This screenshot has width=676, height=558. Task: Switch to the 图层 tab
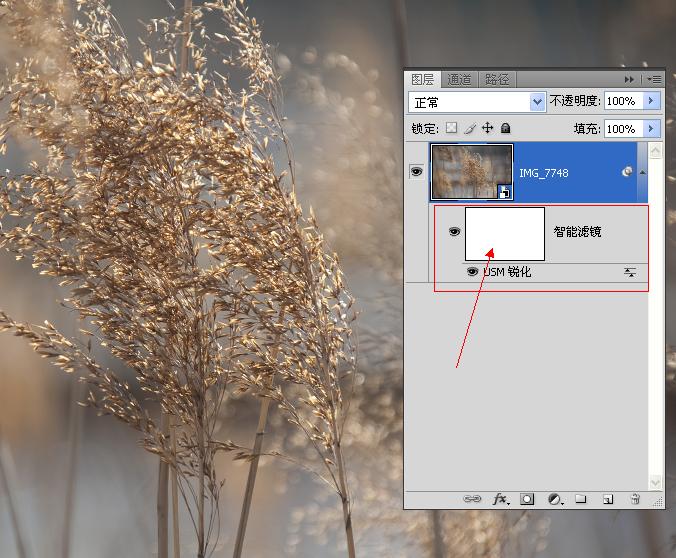pyautogui.click(x=423, y=80)
